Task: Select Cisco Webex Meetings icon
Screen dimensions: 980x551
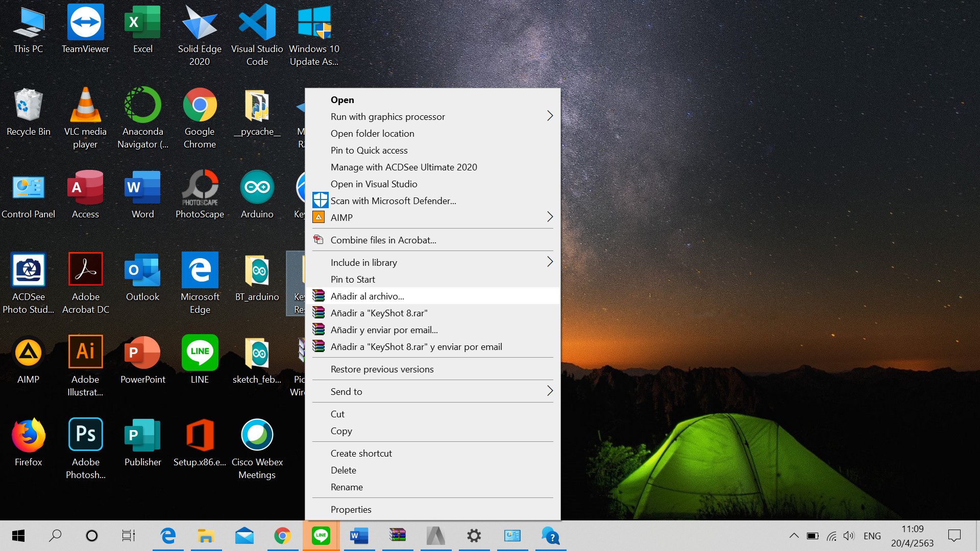Action: tap(257, 449)
